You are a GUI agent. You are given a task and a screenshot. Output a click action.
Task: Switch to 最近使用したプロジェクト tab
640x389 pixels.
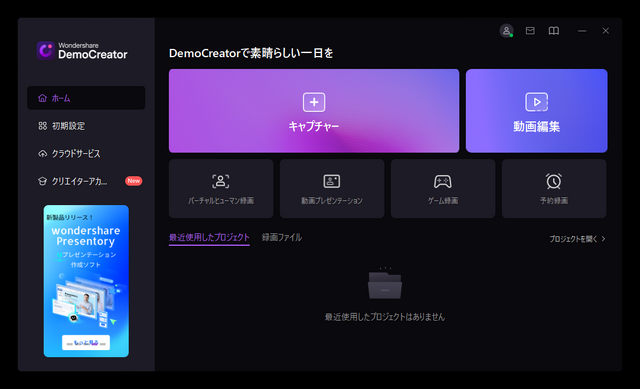point(209,238)
